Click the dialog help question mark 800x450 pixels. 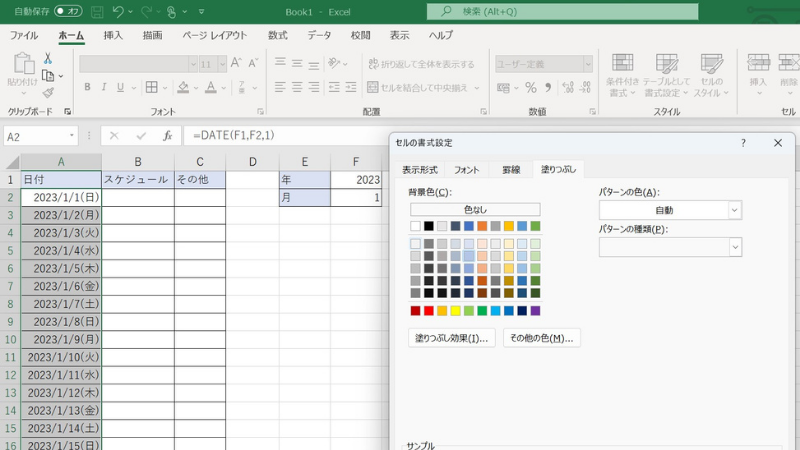click(743, 143)
